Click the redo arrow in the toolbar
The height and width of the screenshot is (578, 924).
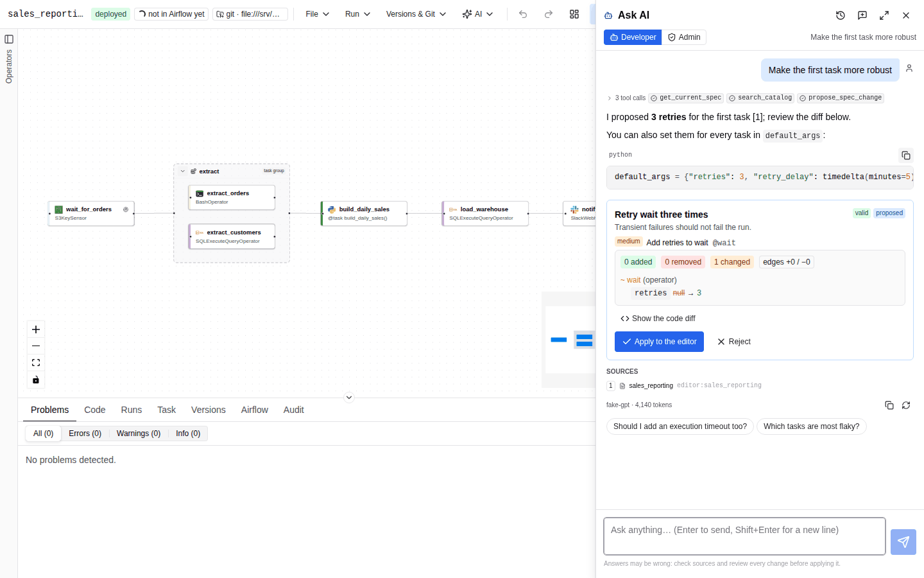549,14
